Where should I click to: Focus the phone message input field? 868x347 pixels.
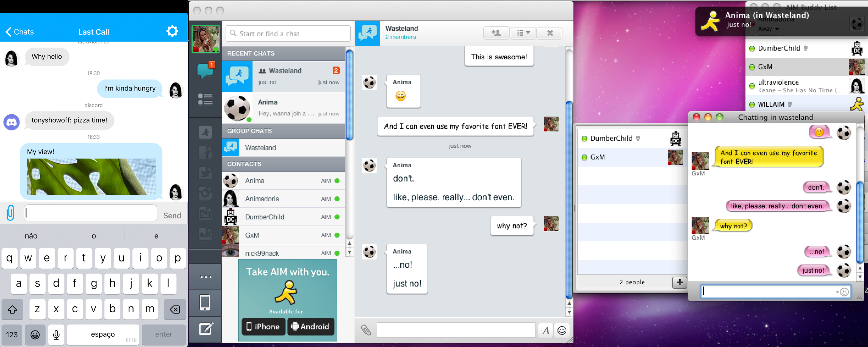[90, 213]
